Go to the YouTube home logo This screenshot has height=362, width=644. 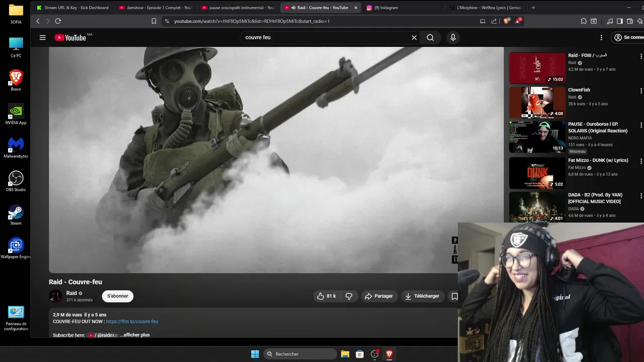click(70, 38)
